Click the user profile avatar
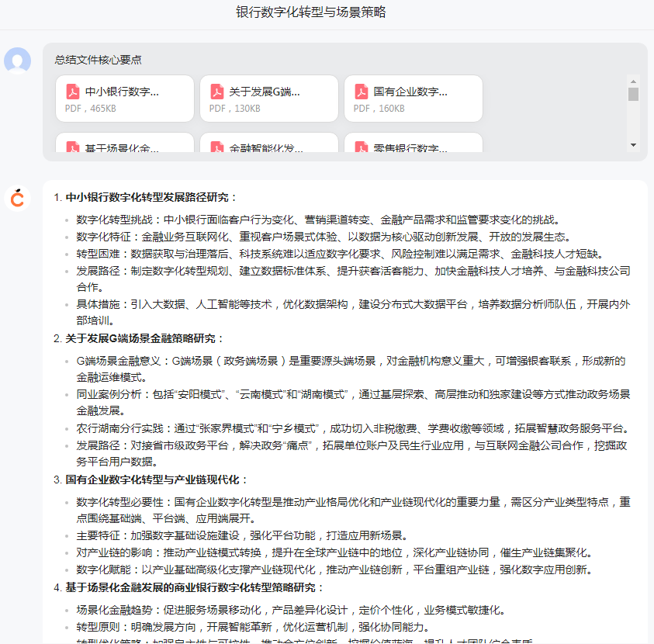This screenshot has height=644, width=654. click(17, 61)
